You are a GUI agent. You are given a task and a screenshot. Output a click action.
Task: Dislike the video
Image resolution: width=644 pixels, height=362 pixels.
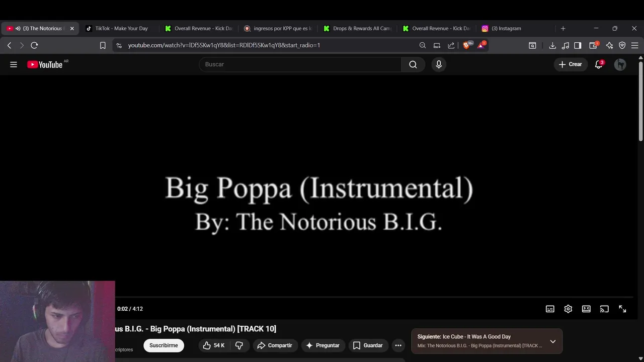click(x=239, y=345)
